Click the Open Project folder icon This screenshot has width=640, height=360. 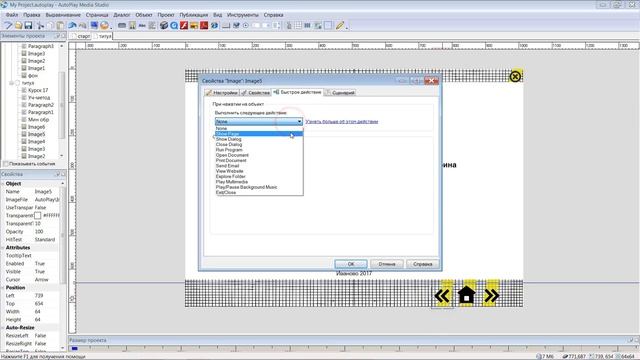click(18, 26)
